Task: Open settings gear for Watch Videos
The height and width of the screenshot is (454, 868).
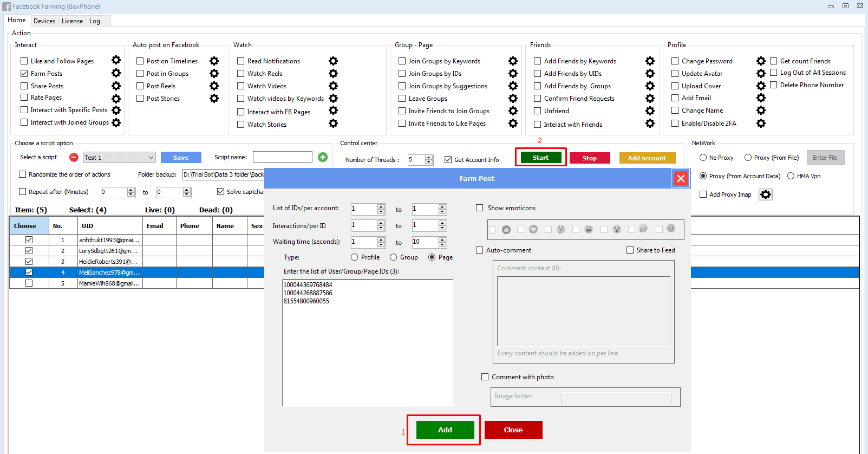Action: [x=333, y=86]
